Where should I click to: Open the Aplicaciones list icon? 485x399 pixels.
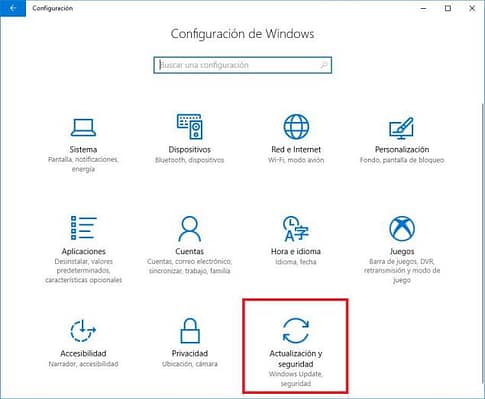pos(83,228)
